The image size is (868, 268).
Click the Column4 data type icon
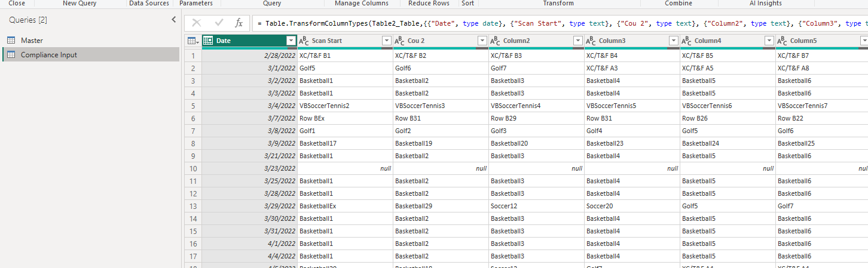pos(686,41)
